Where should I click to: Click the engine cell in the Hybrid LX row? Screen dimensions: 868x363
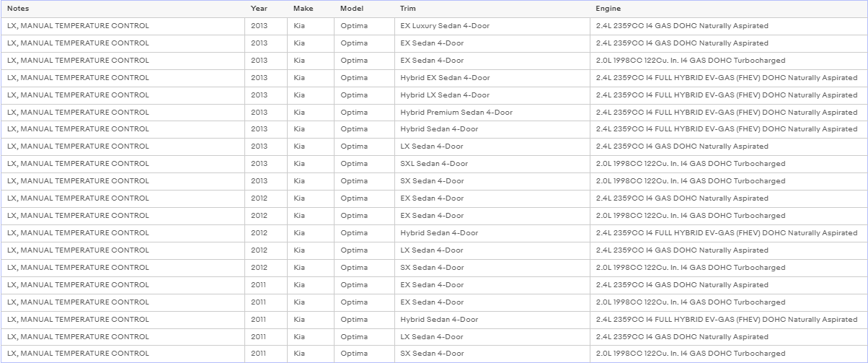pos(728,95)
